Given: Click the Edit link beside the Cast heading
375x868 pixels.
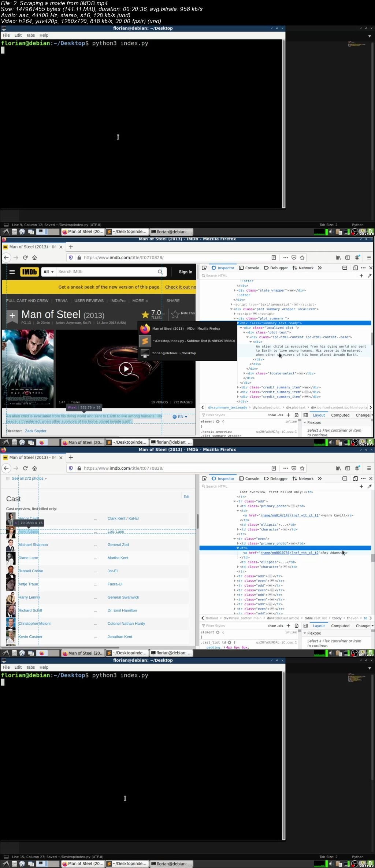Looking at the screenshot, I should [x=186, y=497].
